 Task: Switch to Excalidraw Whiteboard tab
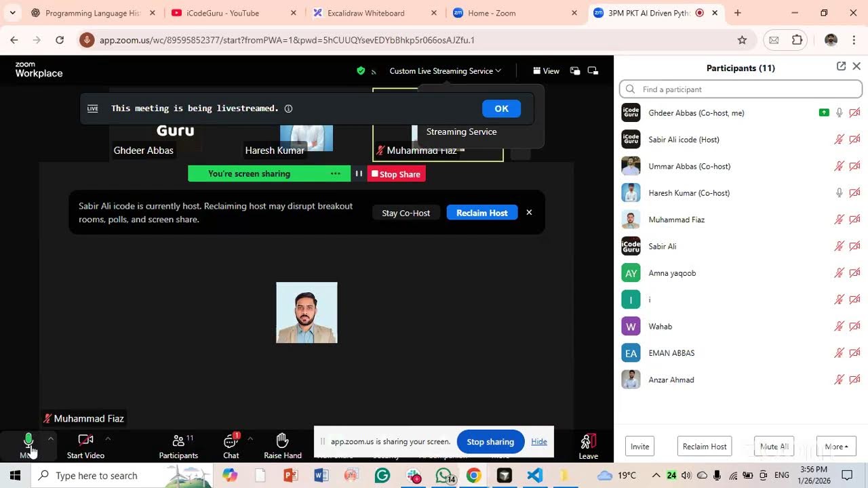[x=374, y=13]
